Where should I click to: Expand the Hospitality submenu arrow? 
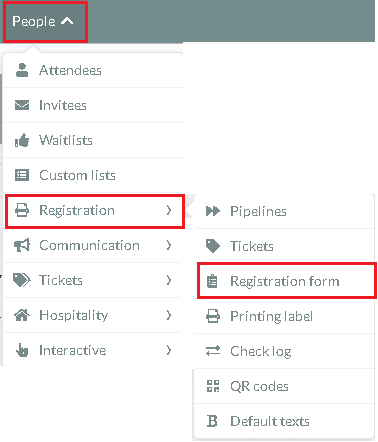[x=169, y=315]
